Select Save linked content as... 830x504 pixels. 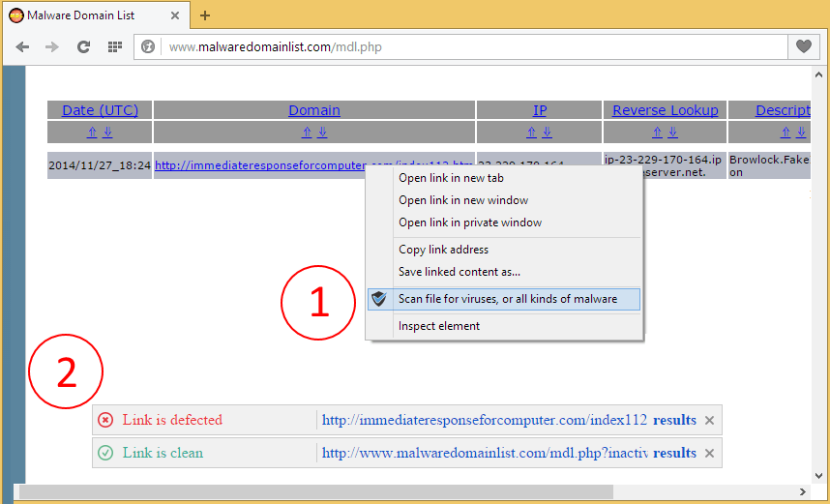tap(504, 272)
